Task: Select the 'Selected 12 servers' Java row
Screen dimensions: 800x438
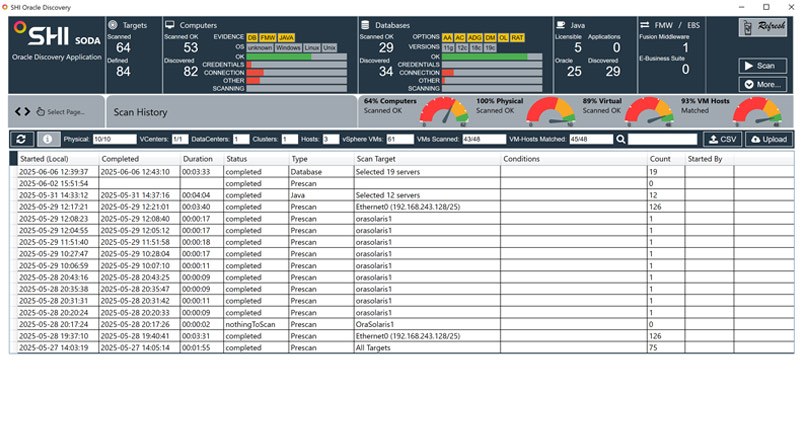Action: [x=402, y=195]
